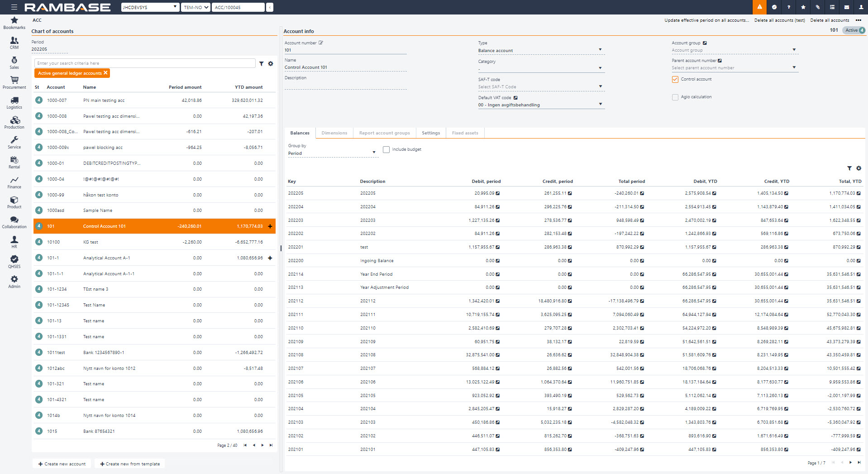
Task: Click the orange alert warning icon
Action: tap(759, 7)
